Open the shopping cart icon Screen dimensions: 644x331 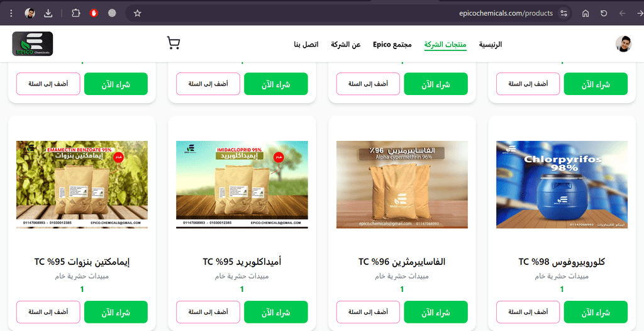pos(174,43)
